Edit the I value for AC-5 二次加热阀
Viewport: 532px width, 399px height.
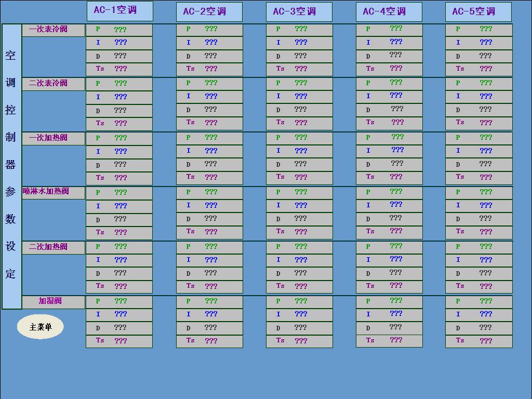[x=485, y=260]
